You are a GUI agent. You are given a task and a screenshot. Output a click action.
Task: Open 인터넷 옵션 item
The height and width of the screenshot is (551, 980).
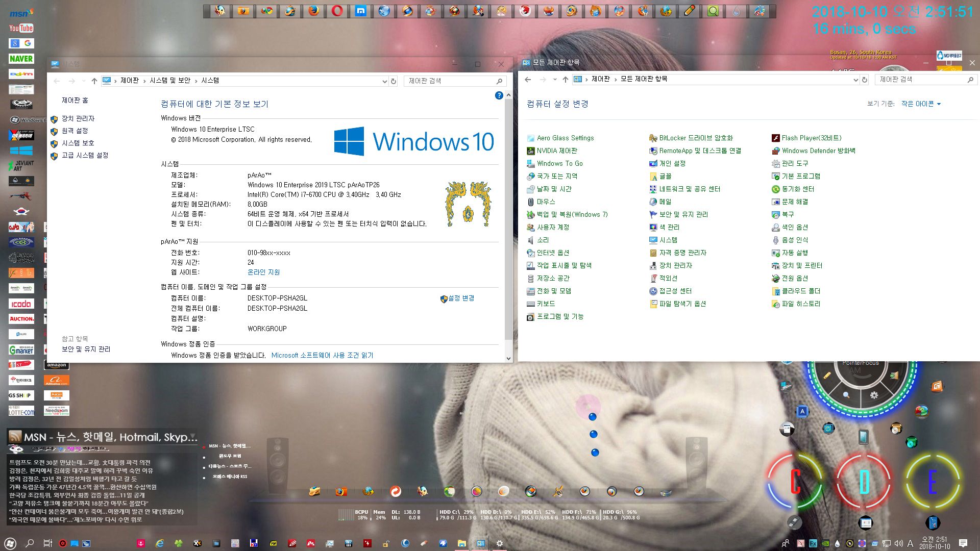548,253
